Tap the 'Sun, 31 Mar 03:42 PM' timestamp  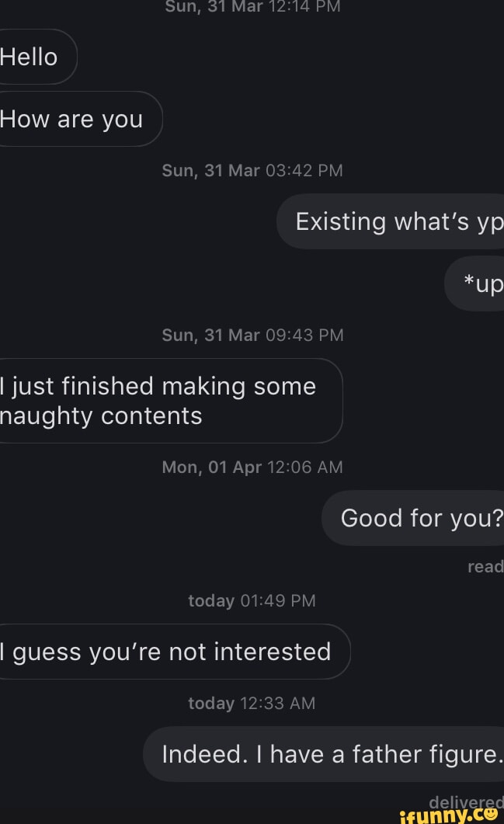point(252,171)
